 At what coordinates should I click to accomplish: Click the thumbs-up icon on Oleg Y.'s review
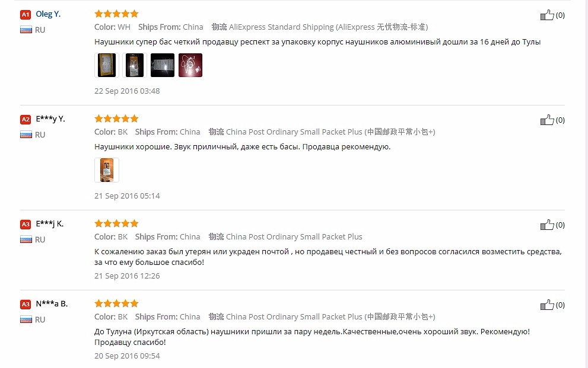tap(546, 15)
